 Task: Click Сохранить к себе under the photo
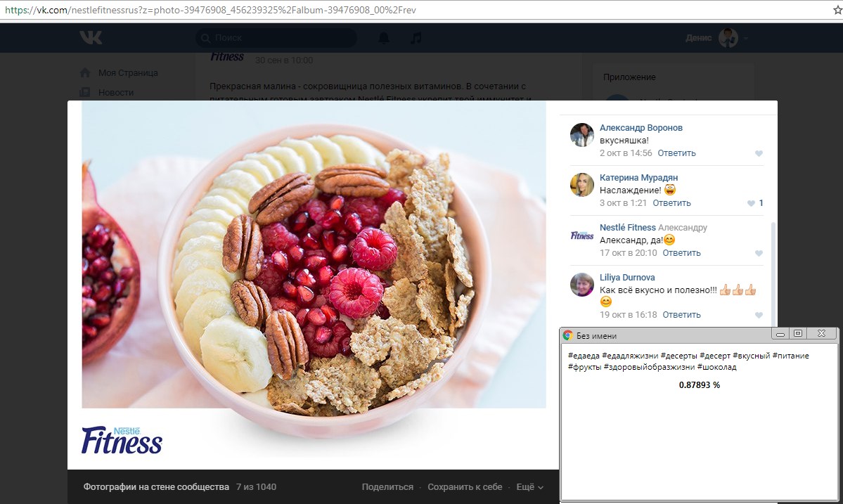coord(465,487)
